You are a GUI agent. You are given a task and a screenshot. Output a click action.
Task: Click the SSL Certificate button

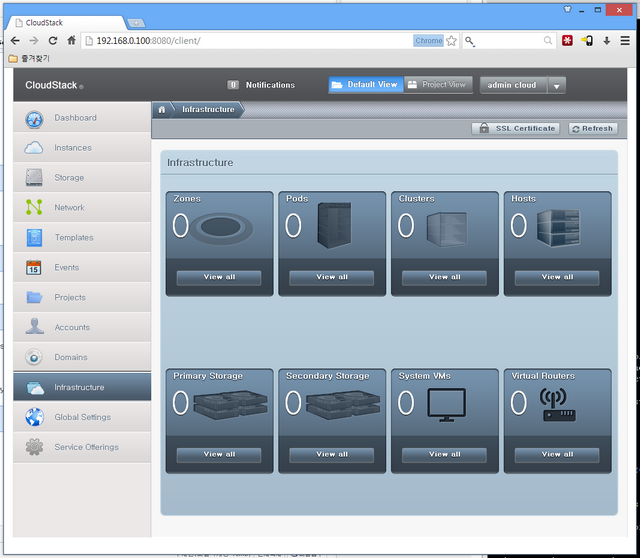pyautogui.click(x=516, y=129)
